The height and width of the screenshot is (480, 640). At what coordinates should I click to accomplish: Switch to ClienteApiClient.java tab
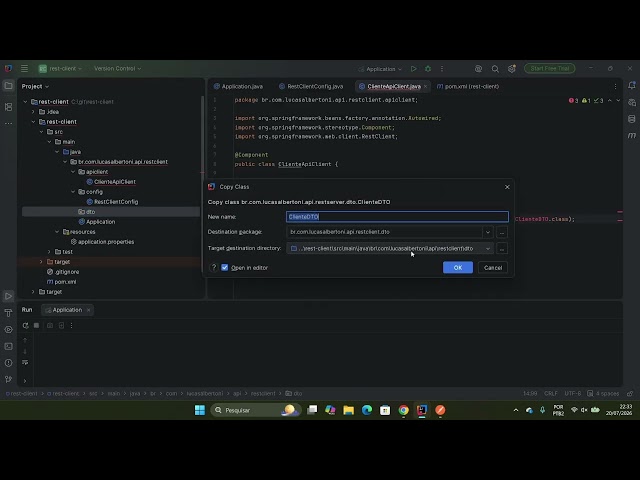(x=394, y=87)
